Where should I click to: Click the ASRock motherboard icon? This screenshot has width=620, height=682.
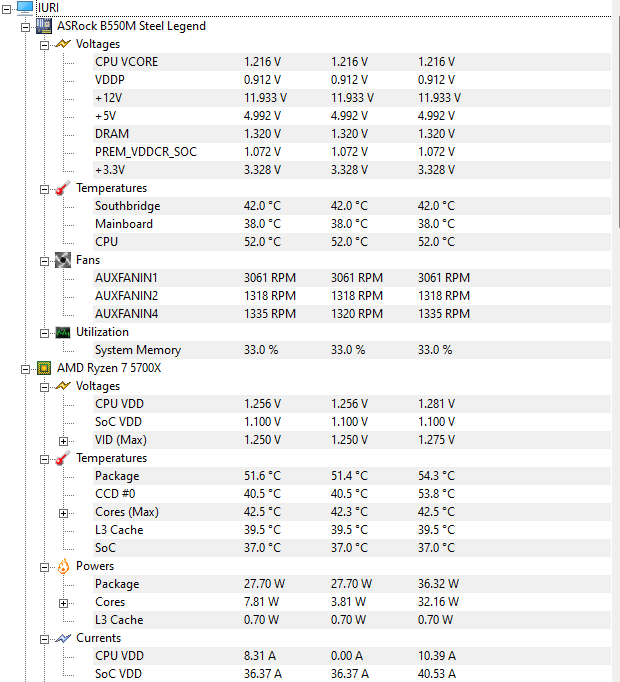(x=44, y=26)
